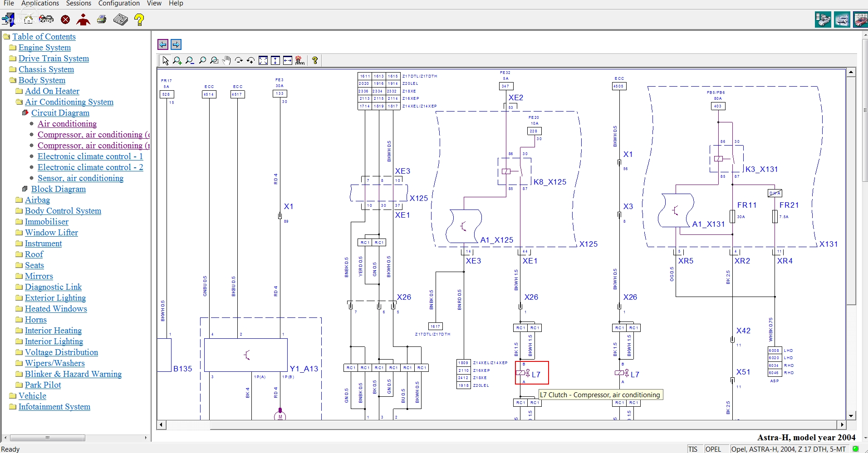This screenshot has width=868, height=453.
Task: Expand the Chassis System folder
Action: point(13,69)
